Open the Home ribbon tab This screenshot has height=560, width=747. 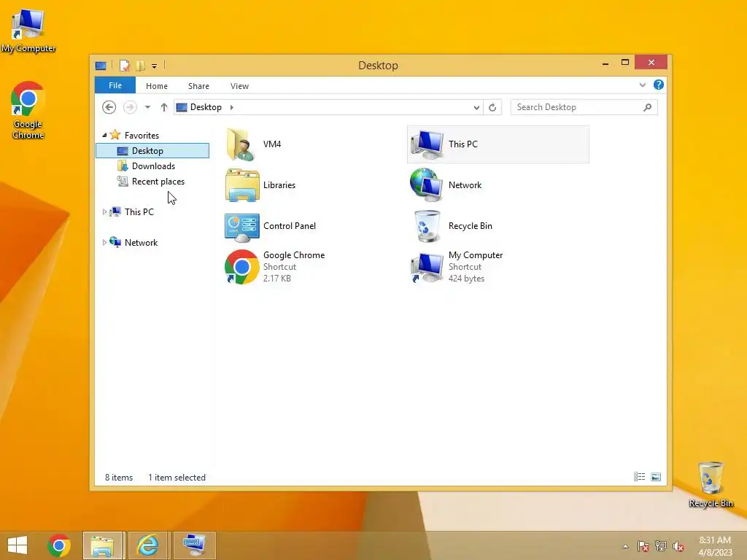click(157, 86)
